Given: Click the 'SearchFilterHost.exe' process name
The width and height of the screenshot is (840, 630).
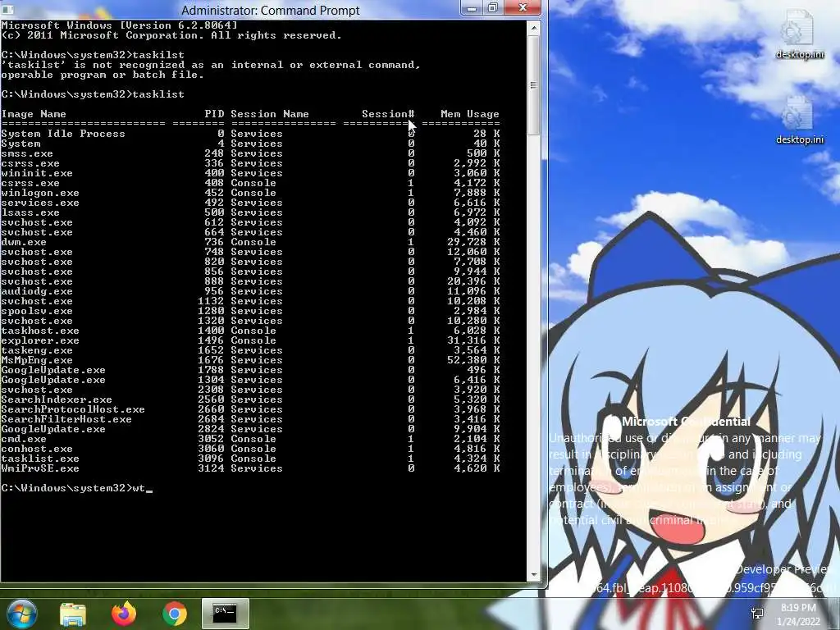Looking at the screenshot, I should coord(66,419).
